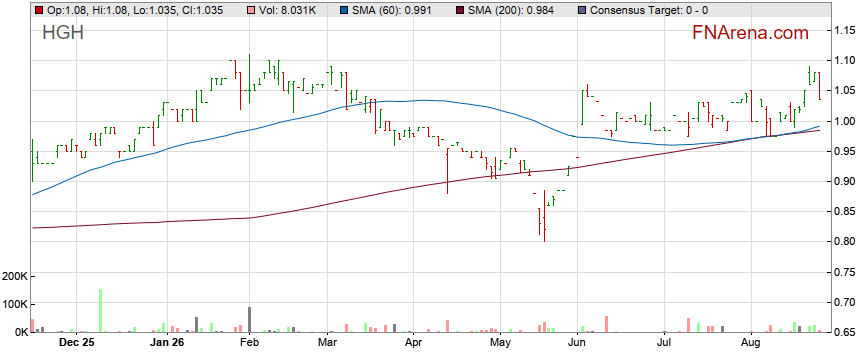This screenshot has width=859, height=363.
Task: Click the 'Dec 25' date axis label
Action: 77,343
